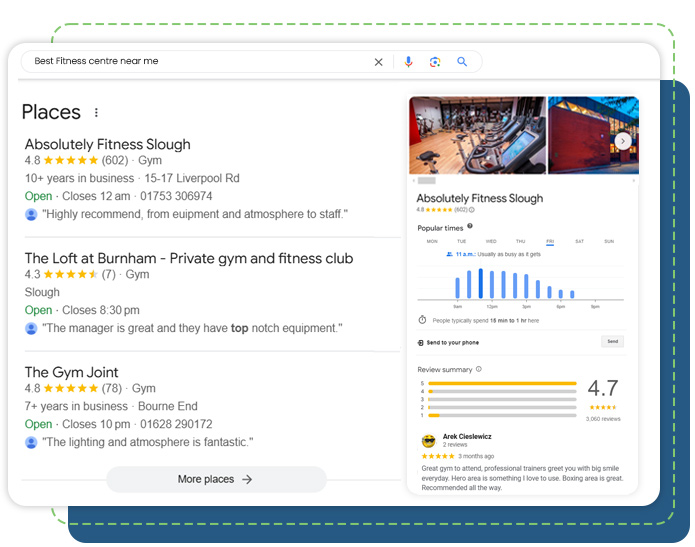695x547 pixels.
Task: Click the Popular times help icon
Action: coord(470,227)
